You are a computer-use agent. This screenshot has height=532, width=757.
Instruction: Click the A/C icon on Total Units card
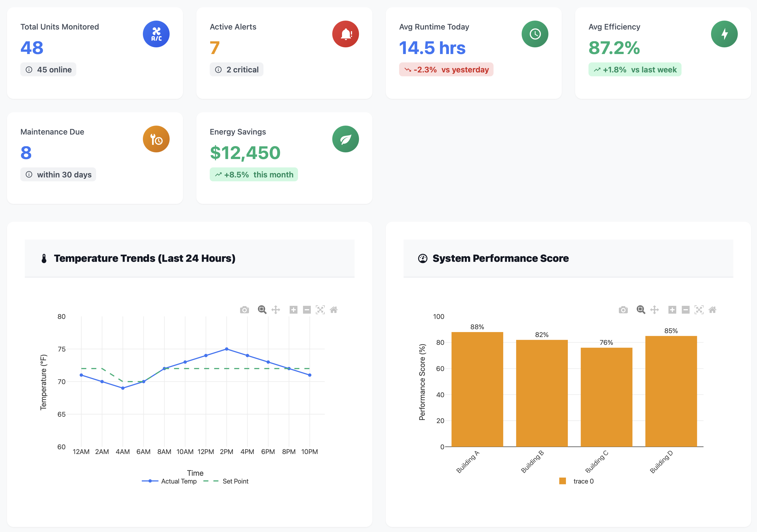tap(156, 34)
